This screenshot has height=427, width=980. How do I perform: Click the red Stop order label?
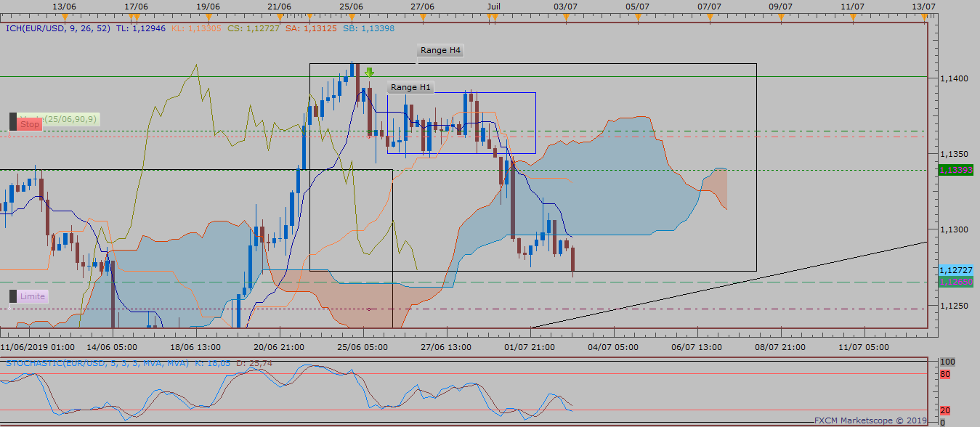click(x=30, y=124)
